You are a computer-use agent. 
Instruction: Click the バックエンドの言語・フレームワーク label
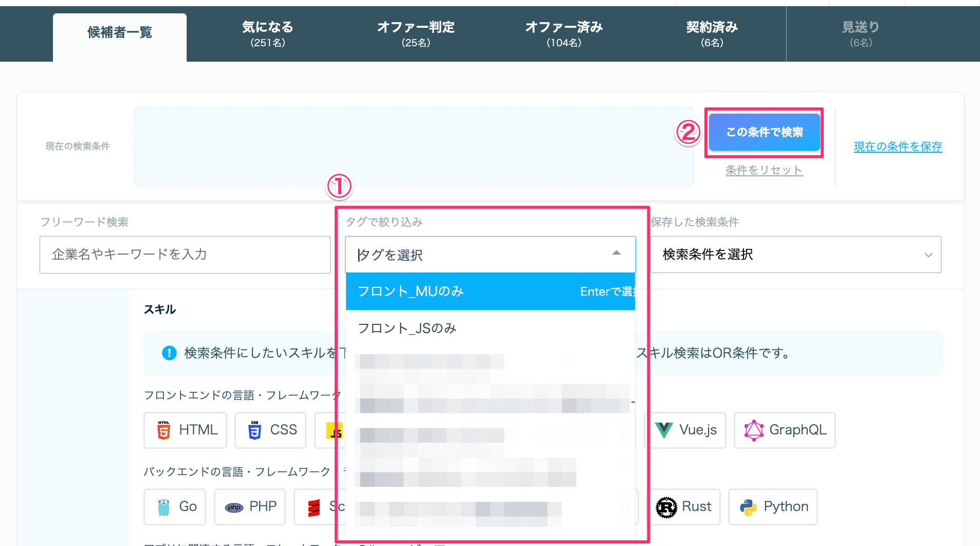point(237,472)
